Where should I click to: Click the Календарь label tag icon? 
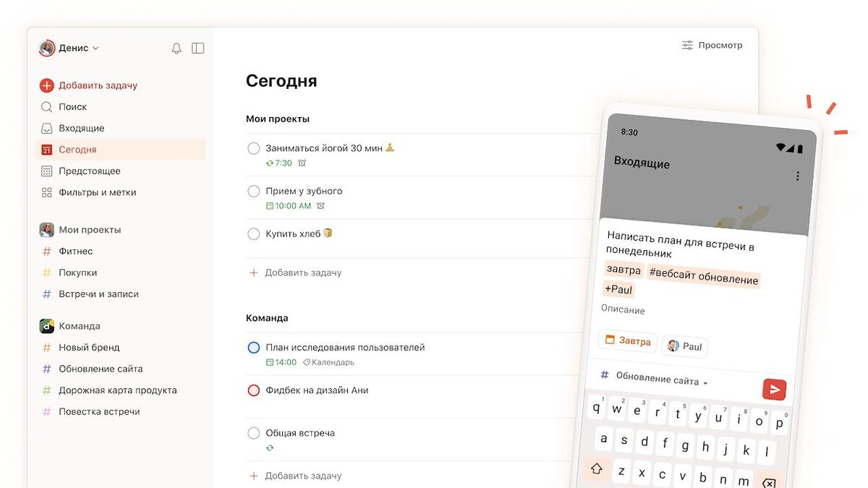pyautogui.click(x=306, y=362)
